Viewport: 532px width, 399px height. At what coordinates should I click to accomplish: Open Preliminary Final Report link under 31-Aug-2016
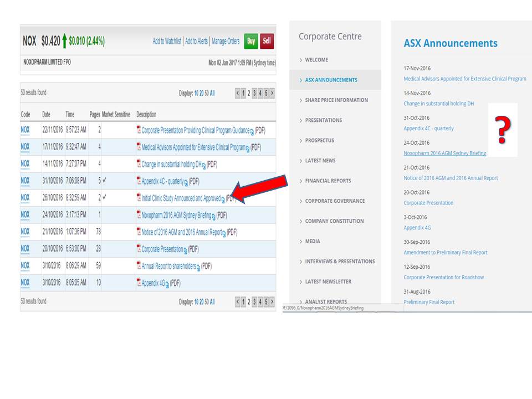click(x=429, y=301)
